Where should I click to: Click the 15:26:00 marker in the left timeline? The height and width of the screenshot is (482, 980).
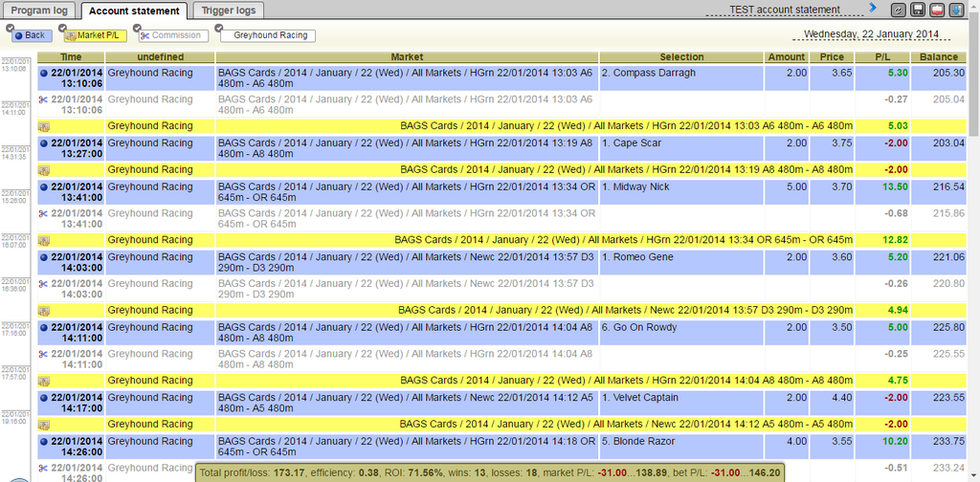point(15,197)
